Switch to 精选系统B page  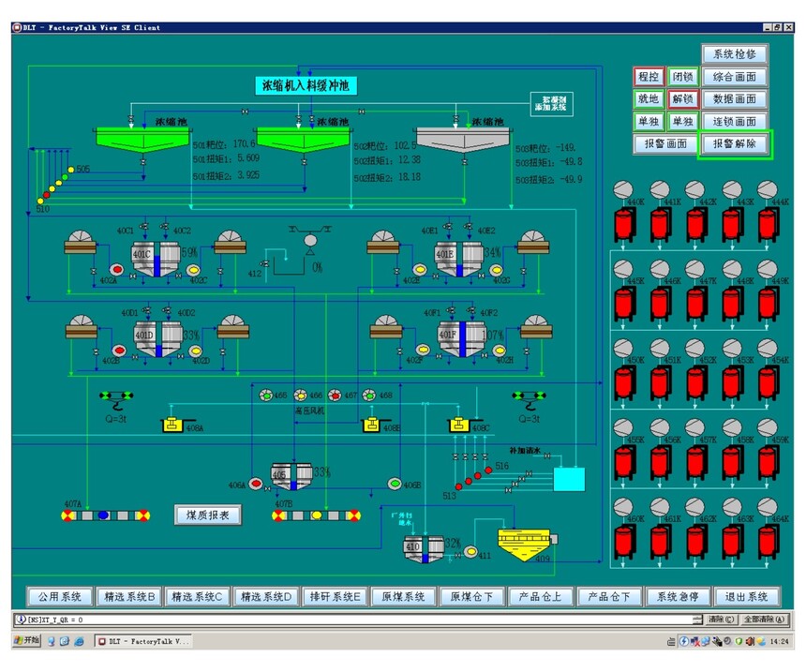[129, 597]
